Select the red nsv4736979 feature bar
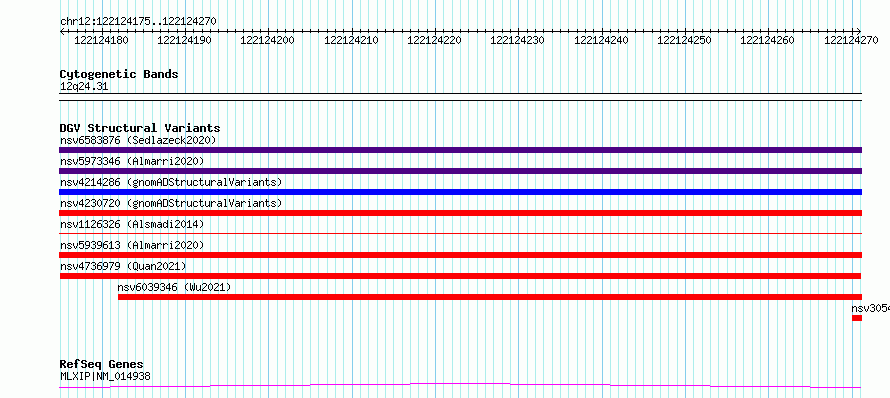This screenshot has height=398, width=890. point(460,276)
